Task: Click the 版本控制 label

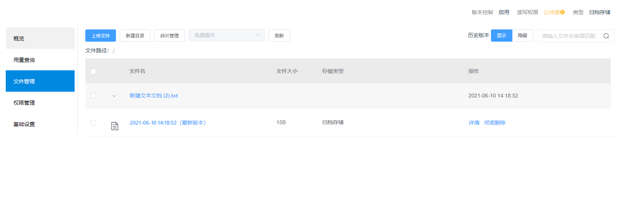Action: (x=483, y=12)
